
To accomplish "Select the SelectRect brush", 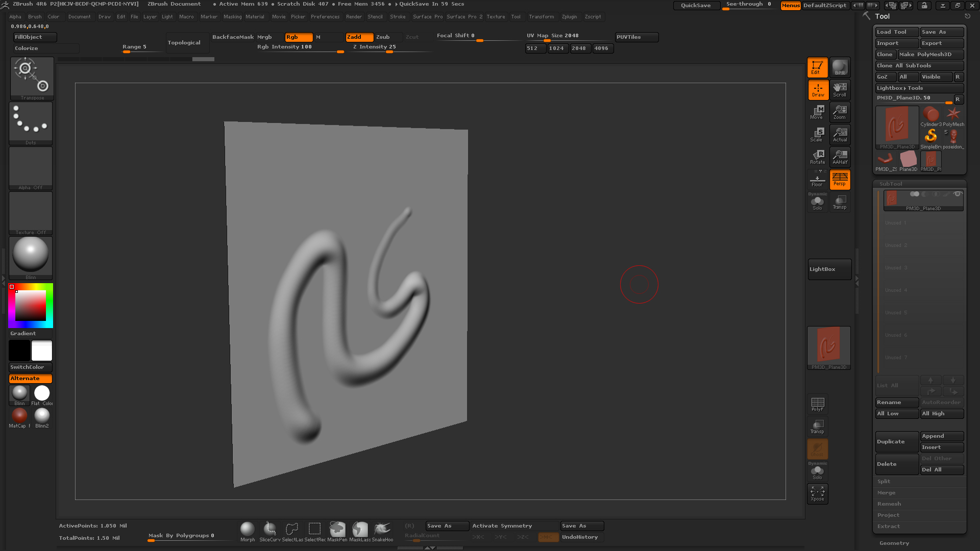I will tap(315, 532).
